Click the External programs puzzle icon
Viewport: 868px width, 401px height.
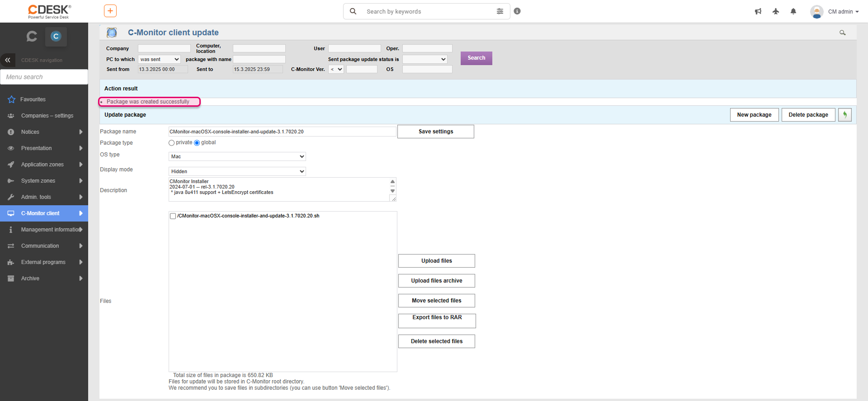pyautogui.click(x=11, y=262)
